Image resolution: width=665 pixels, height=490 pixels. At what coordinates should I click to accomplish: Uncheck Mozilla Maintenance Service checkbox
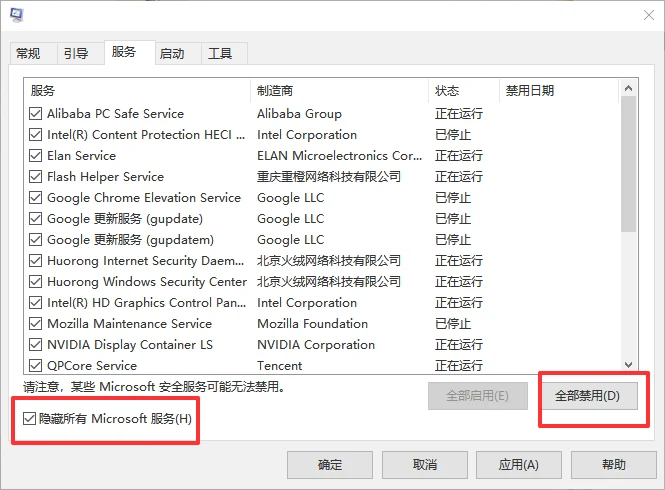point(36,324)
